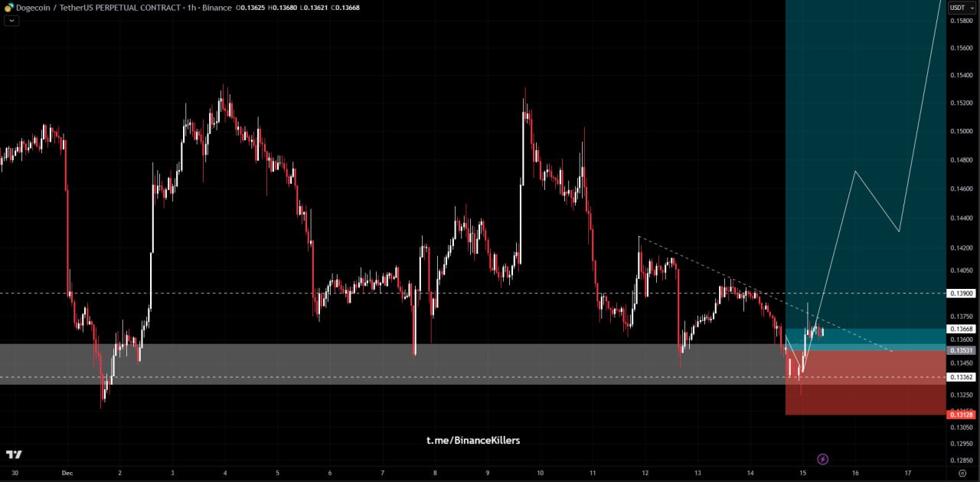Click date 12 on the time axis
The height and width of the screenshot is (482, 980).
(x=645, y=473)
